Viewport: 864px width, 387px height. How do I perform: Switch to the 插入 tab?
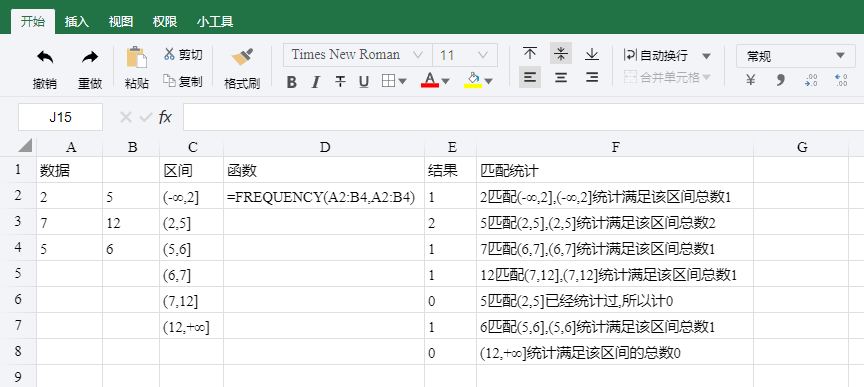coord(77,22)
